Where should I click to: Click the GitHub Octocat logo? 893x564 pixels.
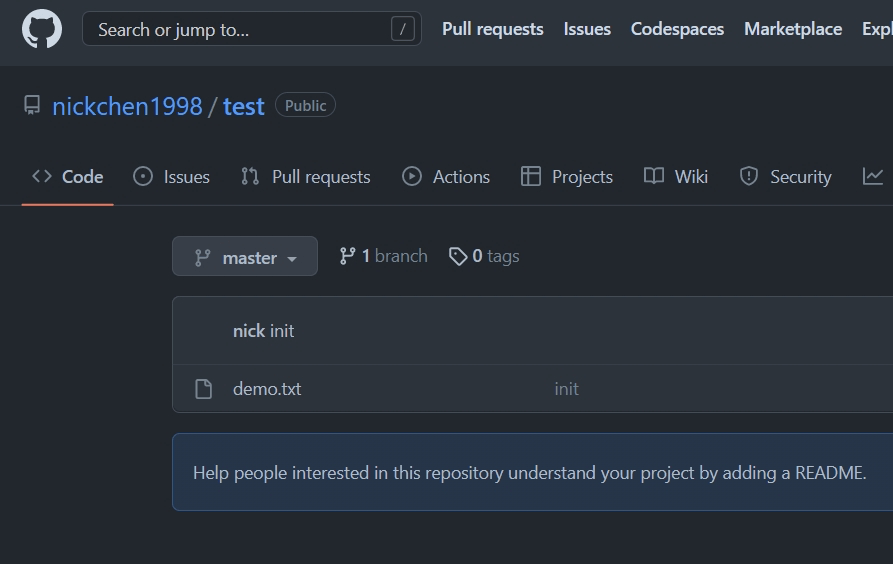point(42,29)
